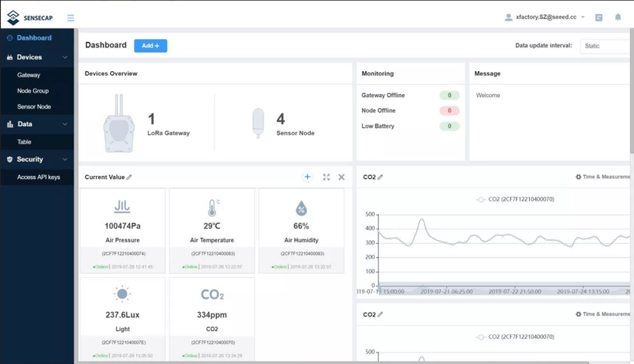634x364 pixels.
Task: Open the Node Group page
Action: (33, 91)
